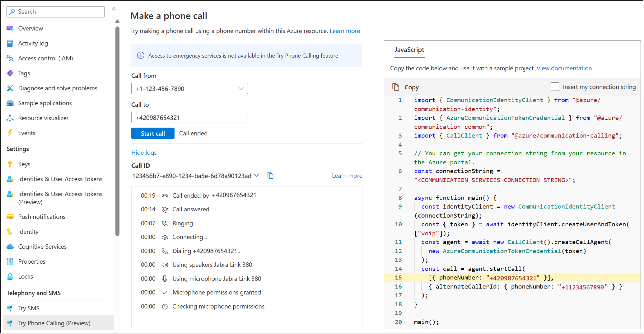Click 'Ringing...' log entry

coord(185,223)
